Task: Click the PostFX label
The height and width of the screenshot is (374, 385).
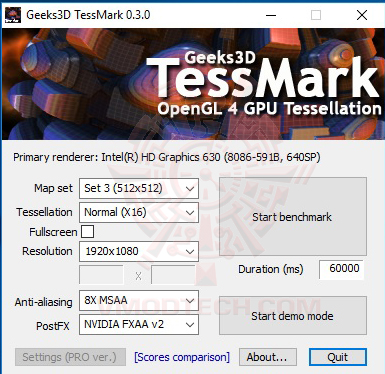Action: point(53,326)
